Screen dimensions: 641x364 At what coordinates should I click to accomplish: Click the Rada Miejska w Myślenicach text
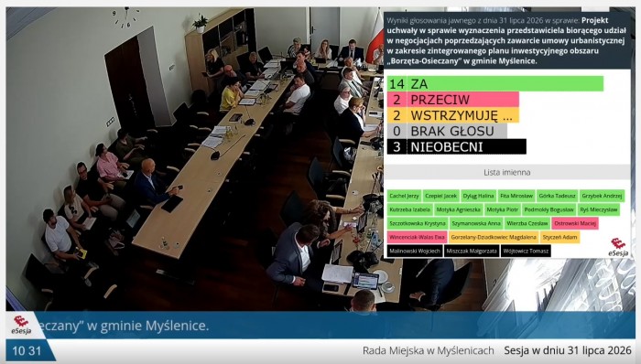(x=428, y=350)
